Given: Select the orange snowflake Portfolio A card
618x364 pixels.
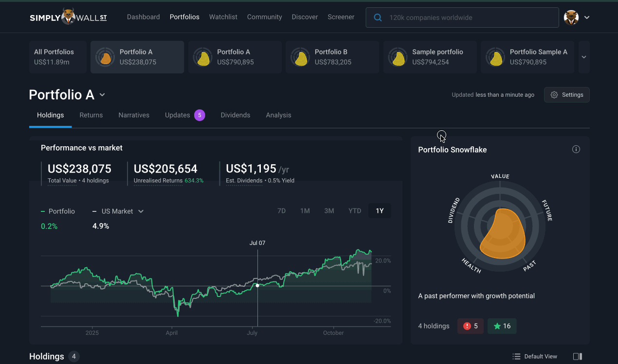Looking at the screenshot, I should (137, 57).
